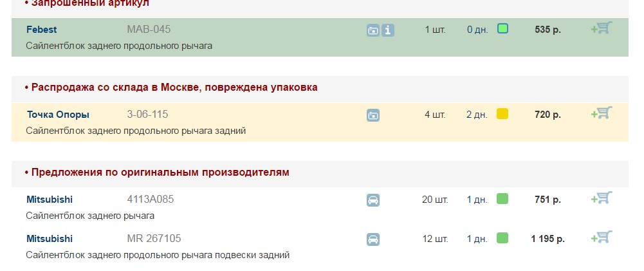Add Mitsubishi 4113A085 to cart
The width and height of the screenshot is (644, 271).
coord(601,198)
